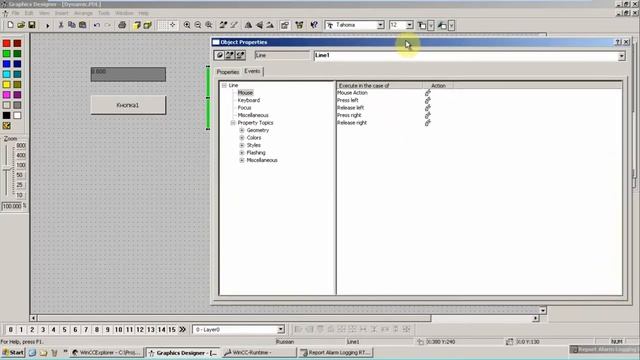Toggle layer 15 visibility button
This screenshot has width=640, height=360.
point(172,329)
